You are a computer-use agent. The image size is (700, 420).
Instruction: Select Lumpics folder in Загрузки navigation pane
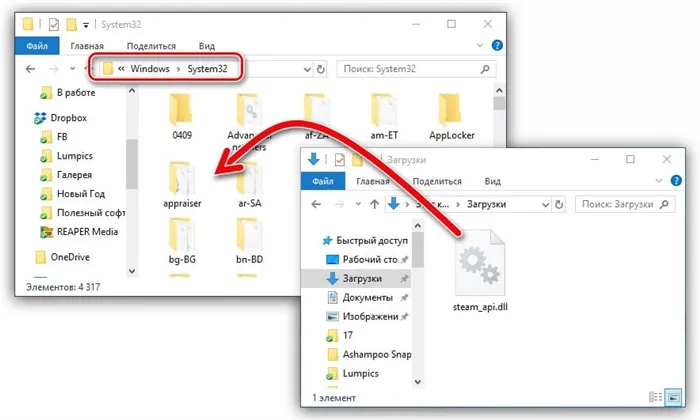coord(353,373)
